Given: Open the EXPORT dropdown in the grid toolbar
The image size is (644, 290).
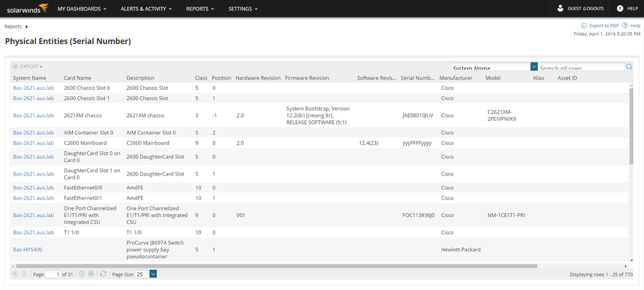Looking at the screenshot, I should pos(27,67).
